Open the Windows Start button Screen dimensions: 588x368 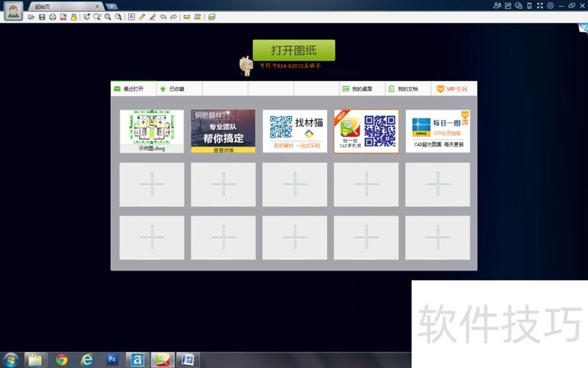11,360
